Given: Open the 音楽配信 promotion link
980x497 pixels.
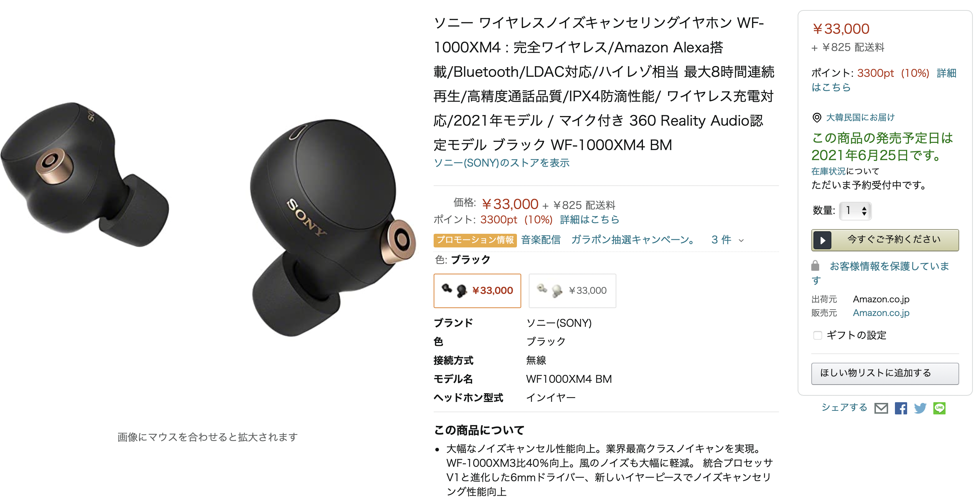Looking at the screenshot, I should pyautogui.click(x=541, y=240).
